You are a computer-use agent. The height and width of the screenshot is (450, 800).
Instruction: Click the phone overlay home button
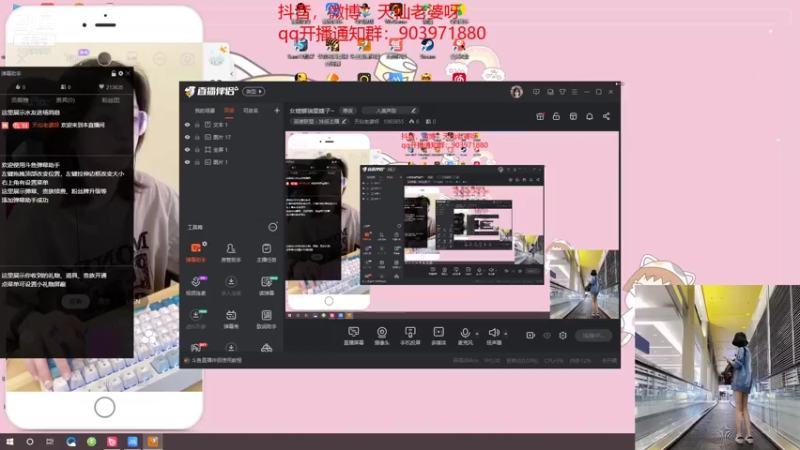tap(105, 407)
